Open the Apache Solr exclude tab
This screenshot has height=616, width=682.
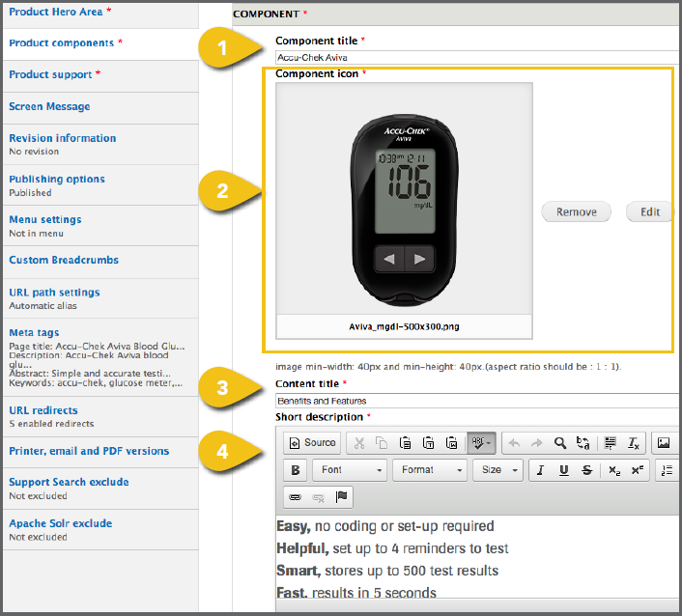point(100,529)
